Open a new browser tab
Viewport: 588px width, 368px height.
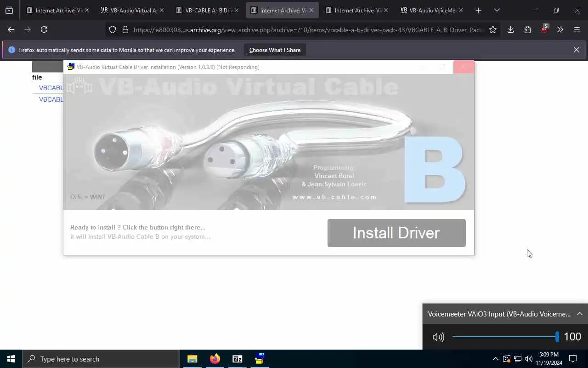(x=478, y=10)
